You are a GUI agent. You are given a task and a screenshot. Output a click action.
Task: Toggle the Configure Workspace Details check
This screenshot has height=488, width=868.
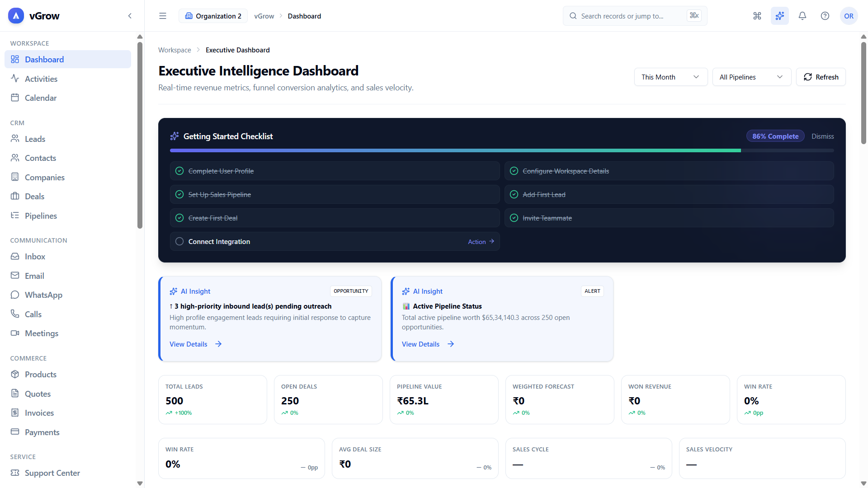514,171
